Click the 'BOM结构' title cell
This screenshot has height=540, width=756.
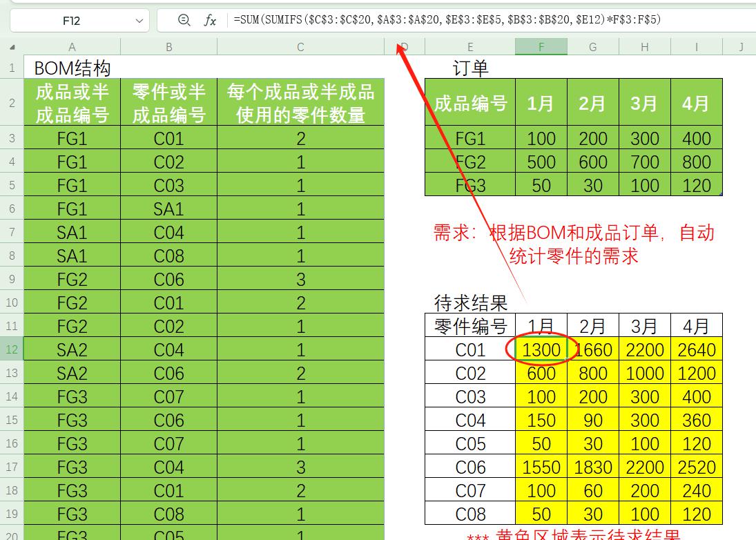[72, 68]
